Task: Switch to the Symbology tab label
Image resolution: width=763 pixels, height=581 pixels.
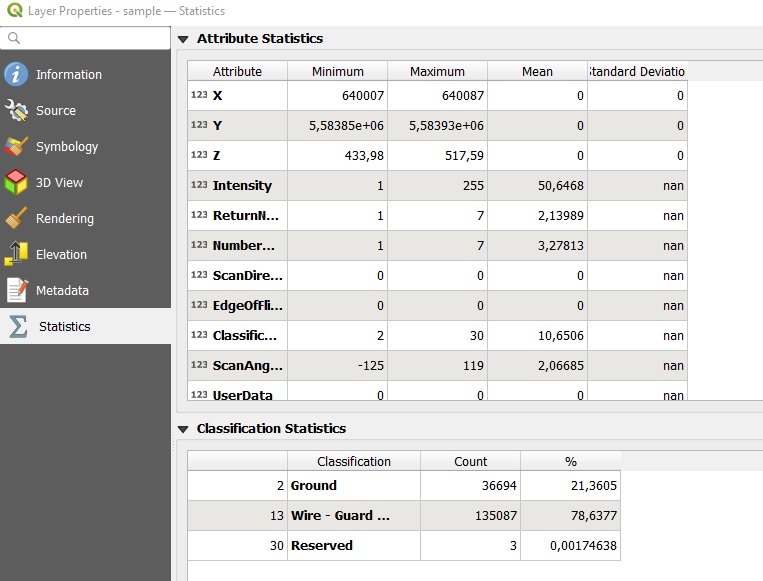Action: pos(67,147)
